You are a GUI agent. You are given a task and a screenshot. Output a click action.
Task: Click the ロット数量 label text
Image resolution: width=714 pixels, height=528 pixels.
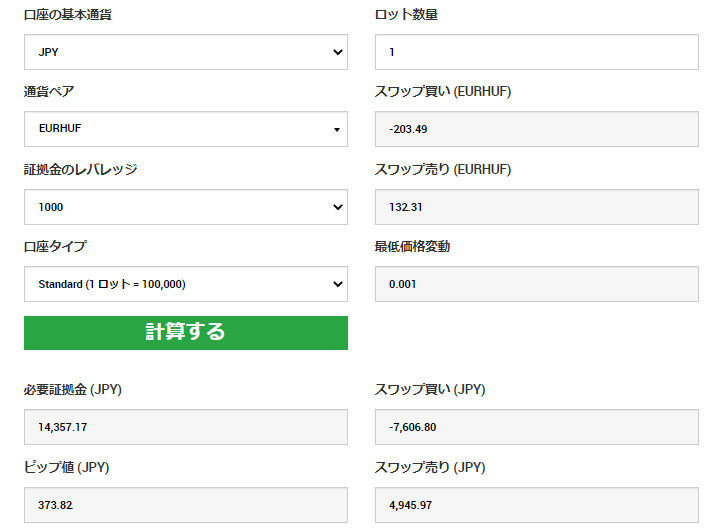click(x=406, y=15)
